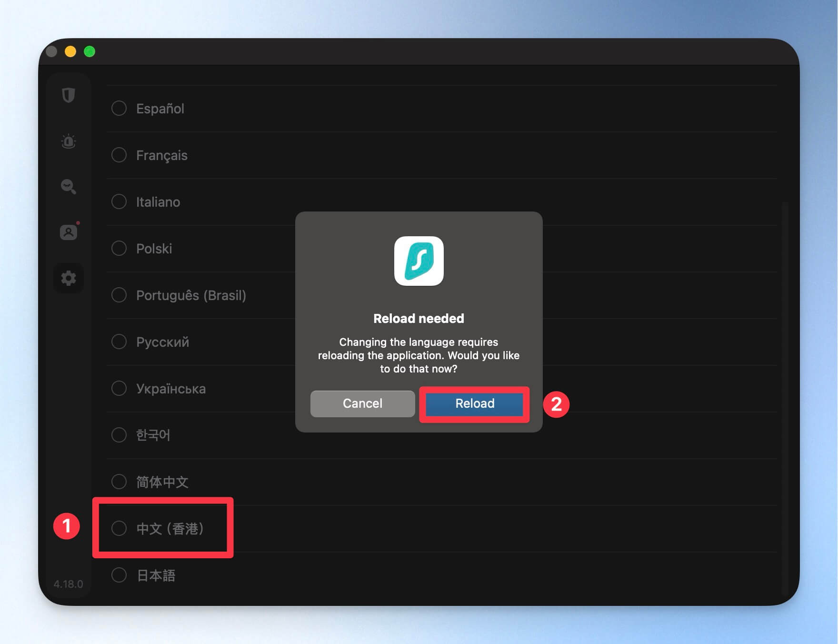
Task: Click the 简体中文 label text
Action: tap(162, 482)
